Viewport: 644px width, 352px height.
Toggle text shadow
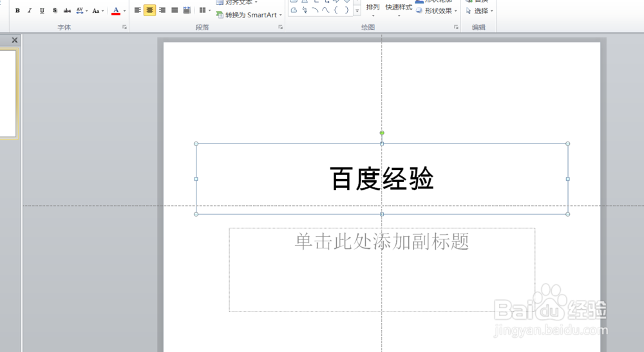point(55,11)
